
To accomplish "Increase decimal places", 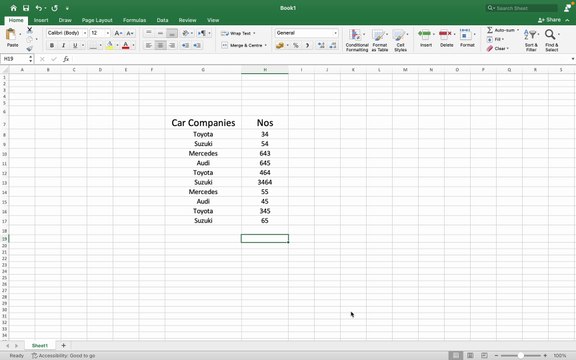I will pos(321,45).
